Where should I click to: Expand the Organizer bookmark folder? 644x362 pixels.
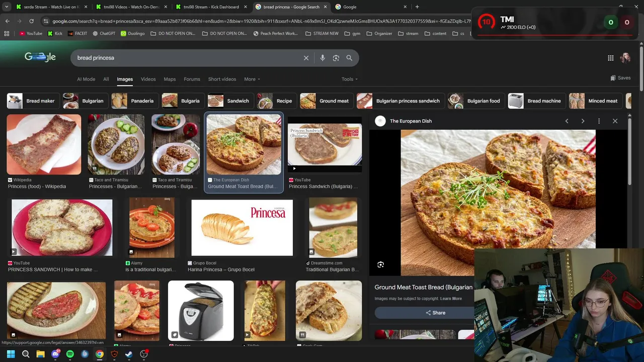379,34
